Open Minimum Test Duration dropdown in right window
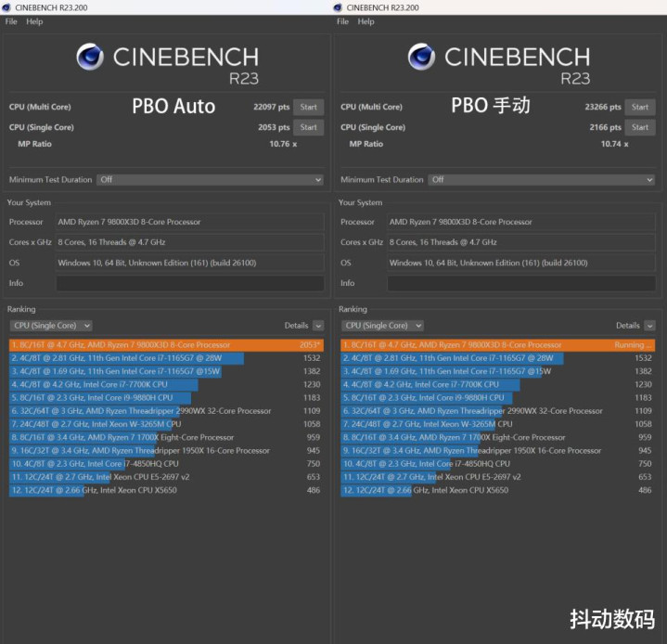Screen dimensions: 667x644 [x=541, y=180]
